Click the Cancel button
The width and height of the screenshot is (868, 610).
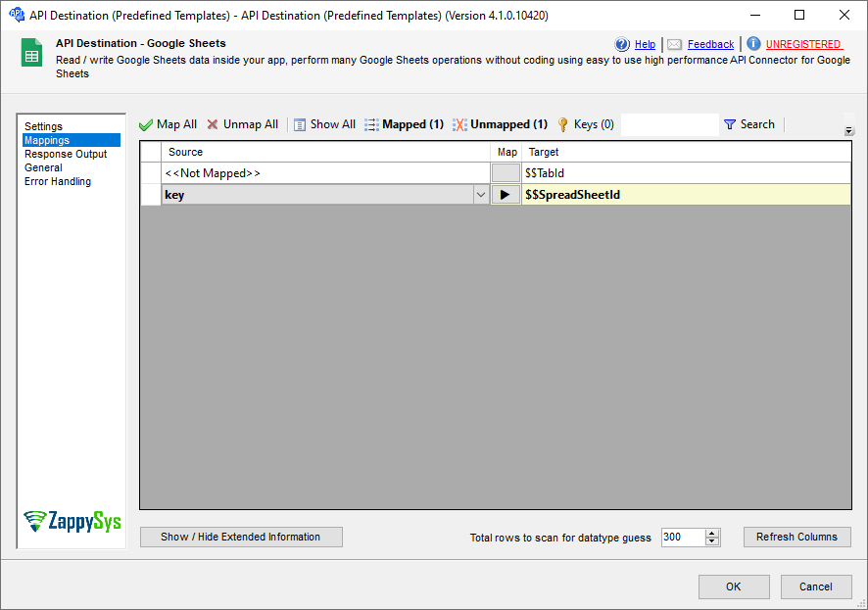[816, 587]
